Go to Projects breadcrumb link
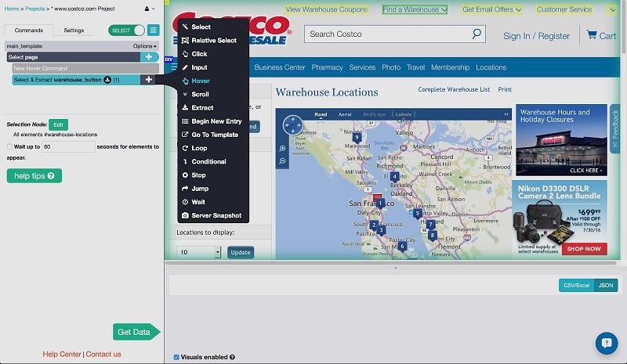The height and width of the screenshot is (364, 627). click(x=34, y=9)
